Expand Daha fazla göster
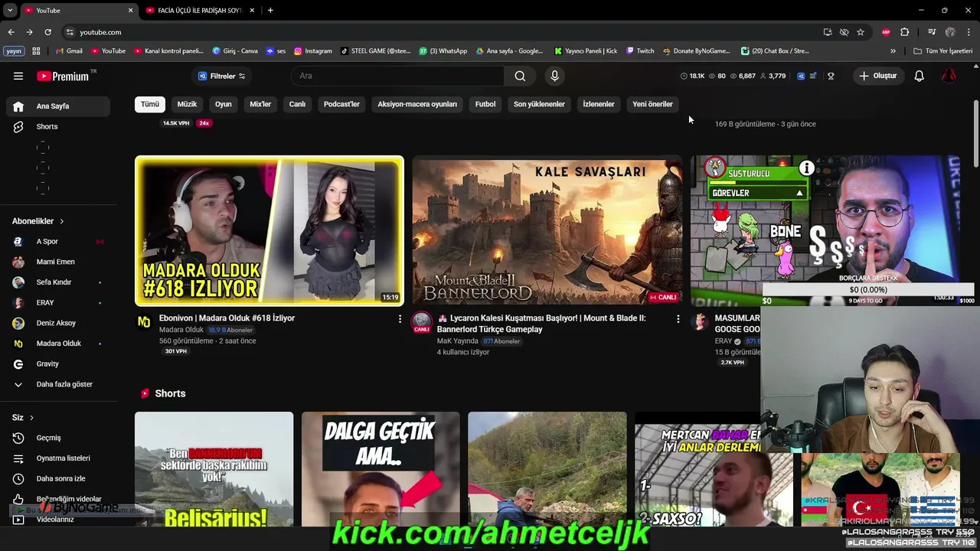The width and height of the screenshot is (980, 551). (x=57, y=384)
